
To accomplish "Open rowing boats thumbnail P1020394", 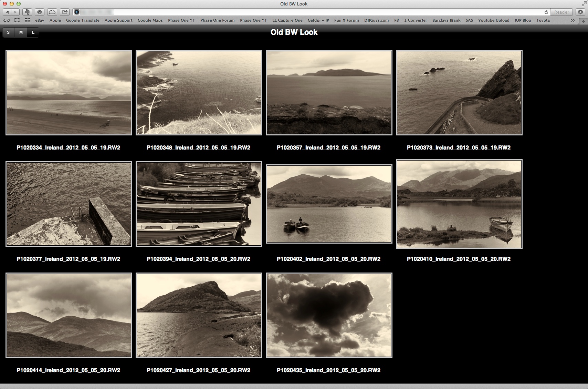I will [x=199, y=204].
